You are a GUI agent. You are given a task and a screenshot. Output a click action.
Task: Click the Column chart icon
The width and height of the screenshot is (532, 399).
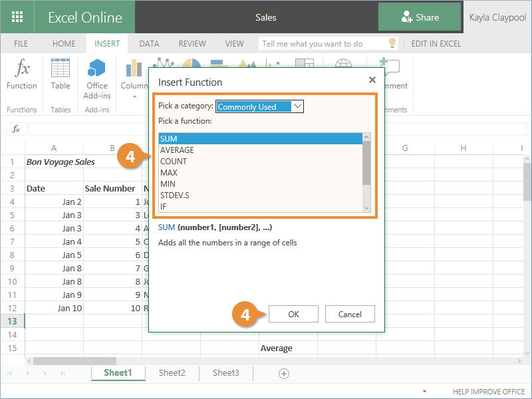tap(134, 70)
